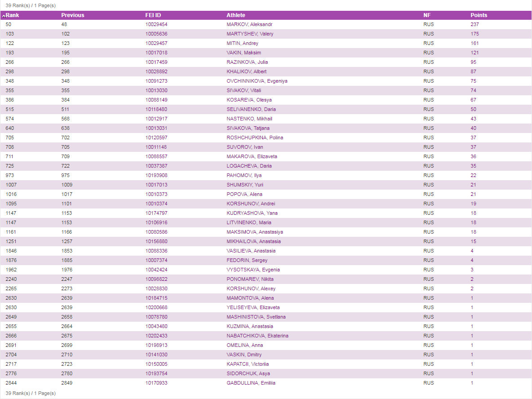Open athlete VASKIN, Dmitry

pos(244,355)
